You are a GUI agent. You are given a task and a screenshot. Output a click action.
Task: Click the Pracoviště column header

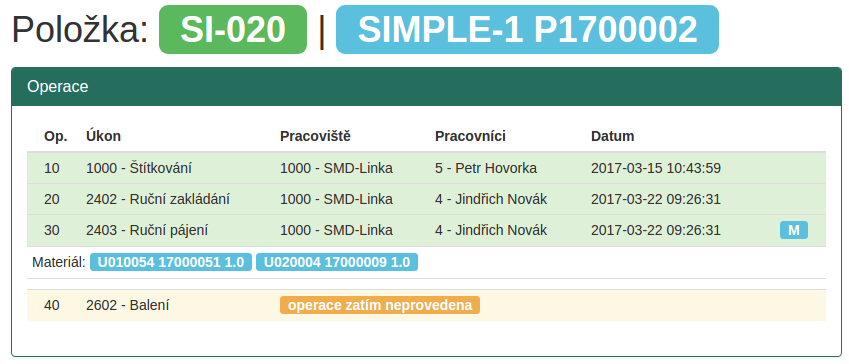click(x=315, y=136)
